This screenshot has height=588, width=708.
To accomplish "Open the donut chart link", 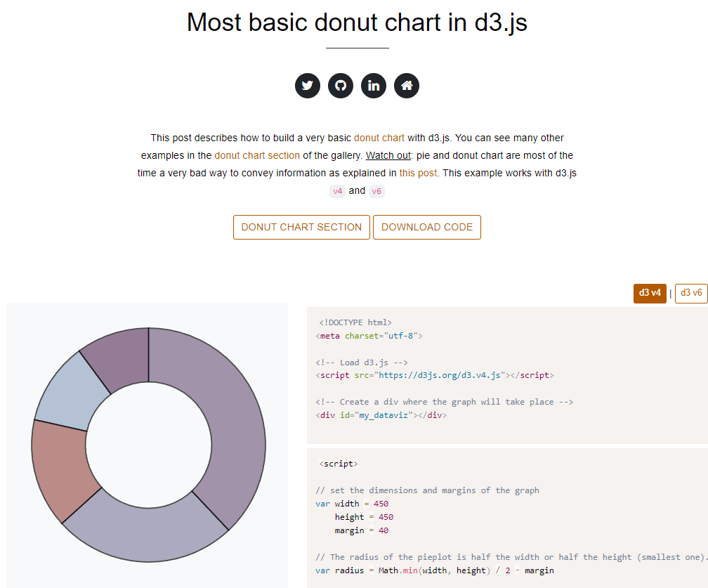I will coord(379,138).
